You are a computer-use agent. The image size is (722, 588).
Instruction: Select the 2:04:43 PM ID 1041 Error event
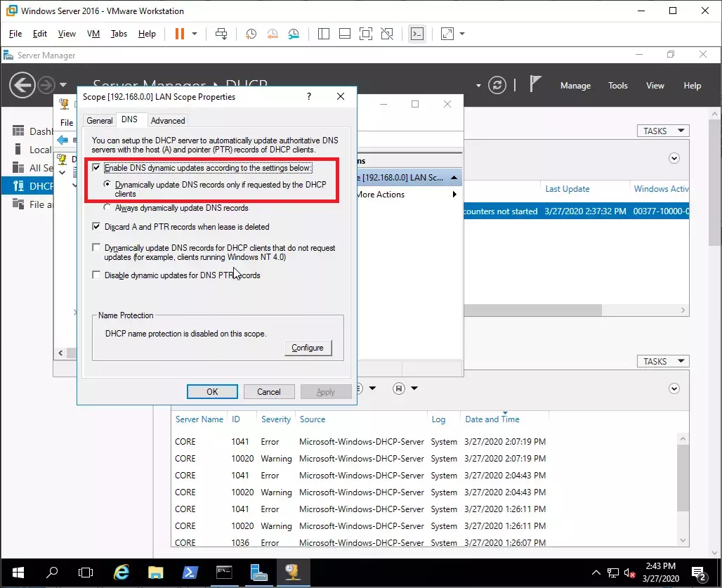[360, 475]
